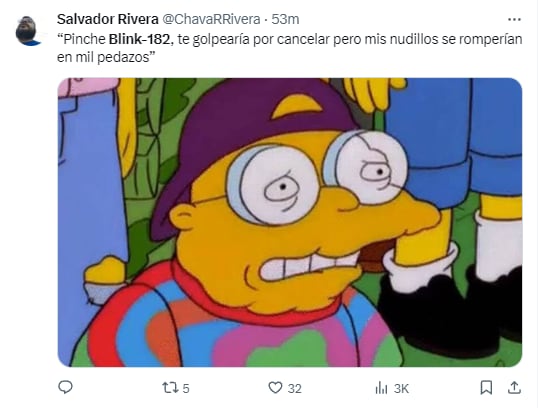This screenshot has height=408, width=538.
Task: Open the view analytics bar-chart icon
Action: (381, 388)
